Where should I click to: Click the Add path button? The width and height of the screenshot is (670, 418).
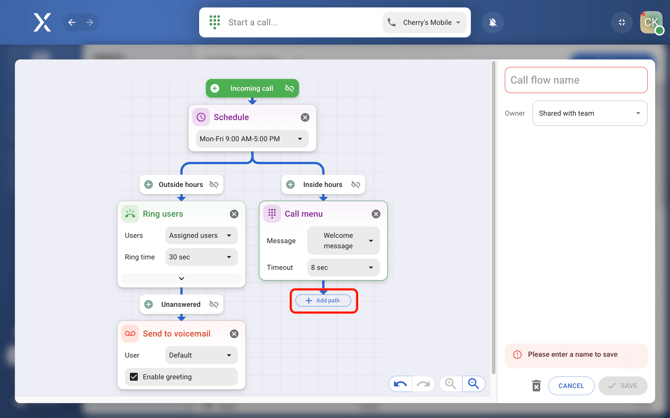click(x=323, y=300)
